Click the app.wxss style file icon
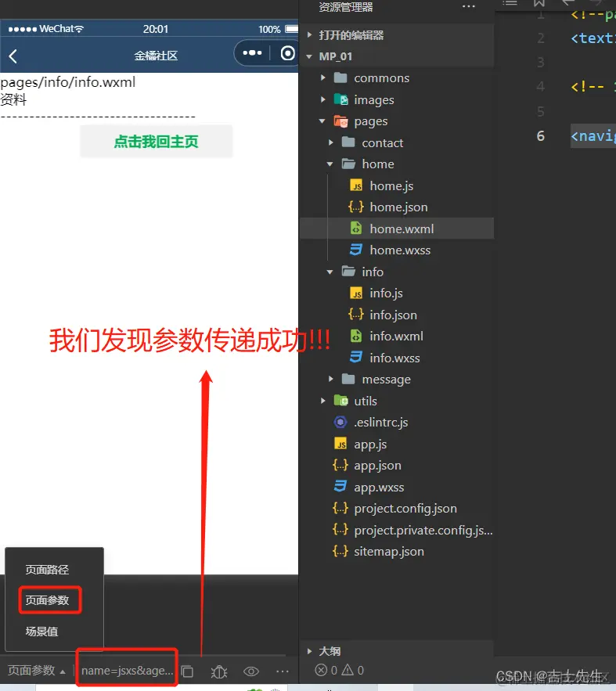The height and width of the screenshot is (691, 616). 340,487
